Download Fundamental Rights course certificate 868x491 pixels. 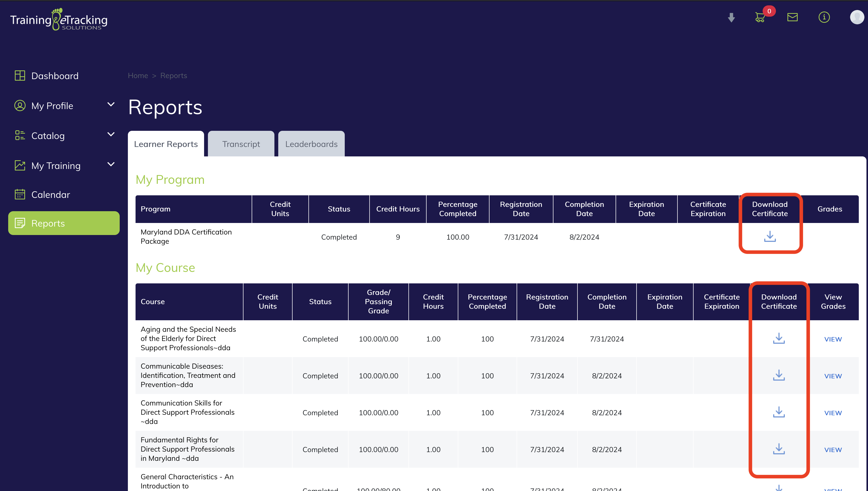coord(779,449)
